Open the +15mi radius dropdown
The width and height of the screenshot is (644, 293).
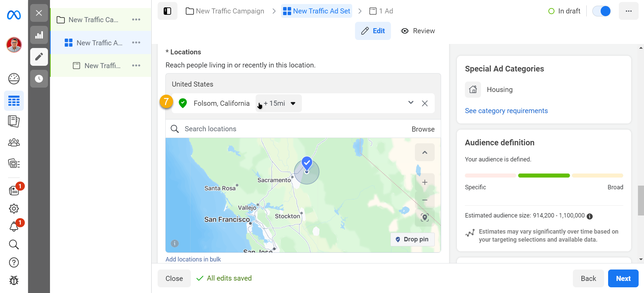[279, 103]
